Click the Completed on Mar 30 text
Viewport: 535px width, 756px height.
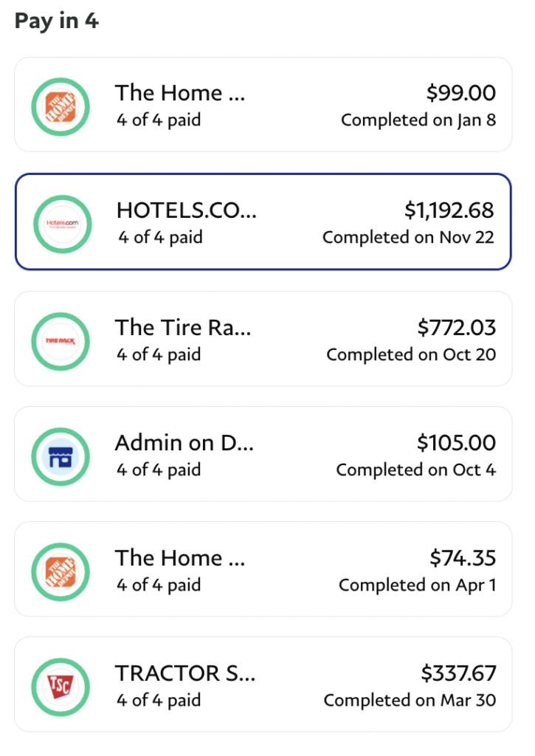[410, 700]
